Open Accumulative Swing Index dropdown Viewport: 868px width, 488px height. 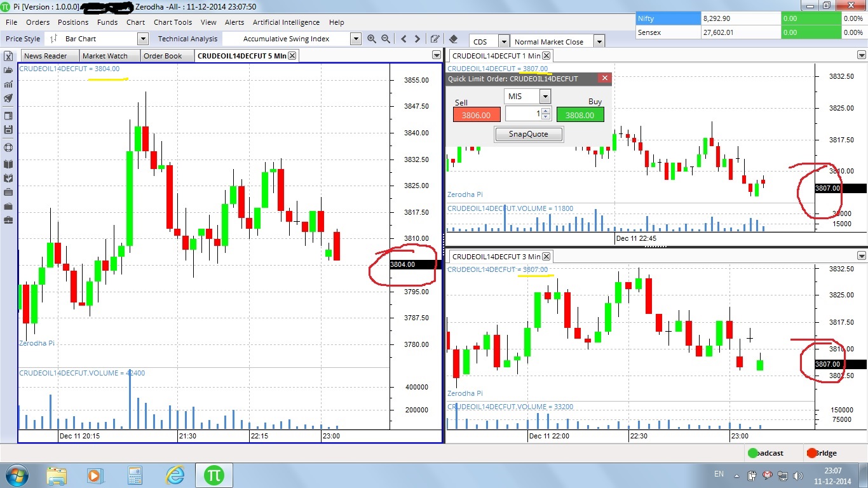pos(356,39)
